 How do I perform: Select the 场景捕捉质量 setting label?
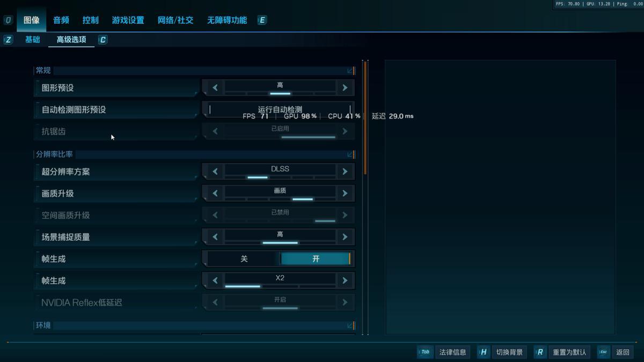pyautogui.click(x=65, y=237)
